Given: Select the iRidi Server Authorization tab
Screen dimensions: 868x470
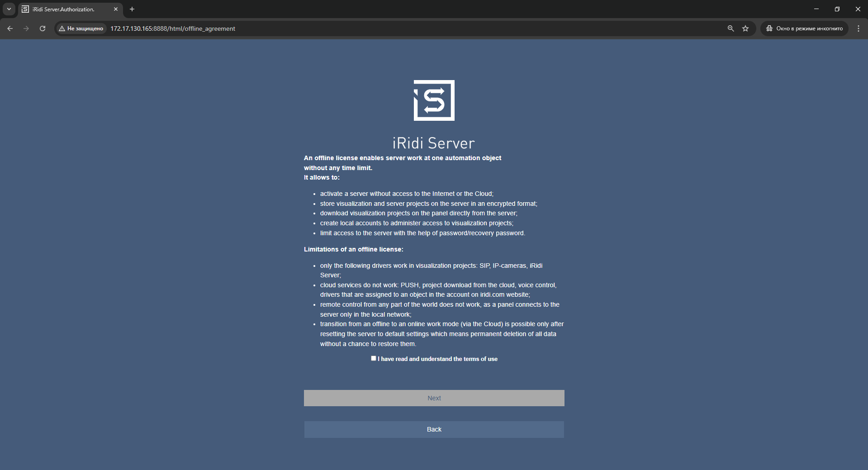Looking at the screenshot, I should pos(63,9).
